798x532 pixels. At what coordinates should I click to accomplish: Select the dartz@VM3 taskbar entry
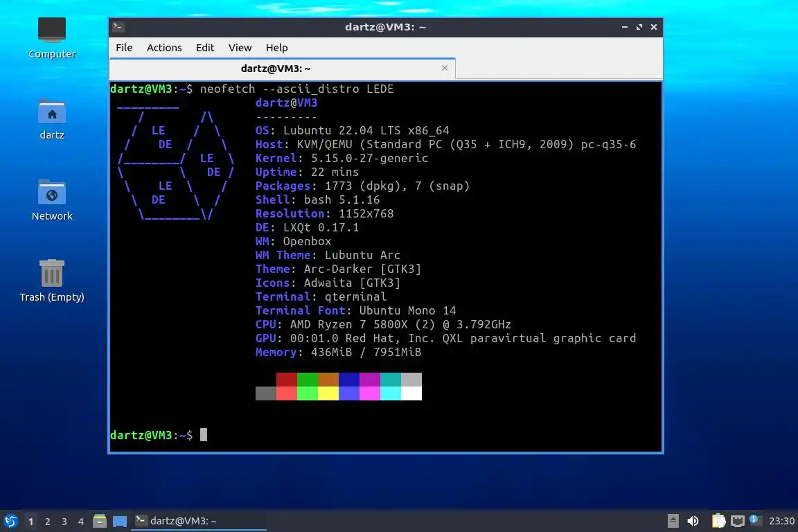point(199,521)
